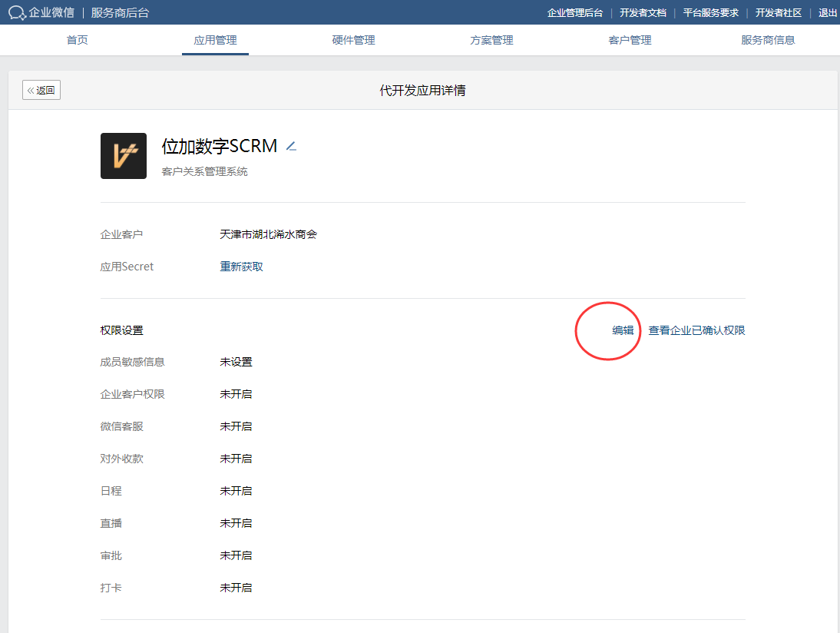840x633 pixels.
Task: Click the 天津市湖北浠水商会 customer name
Action: click(269, 234)
